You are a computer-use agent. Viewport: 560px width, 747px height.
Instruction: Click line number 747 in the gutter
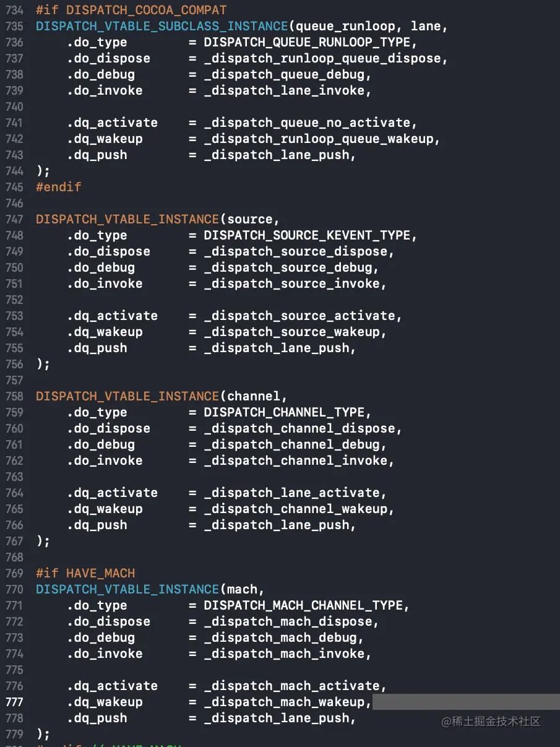(x=14, y=219)
